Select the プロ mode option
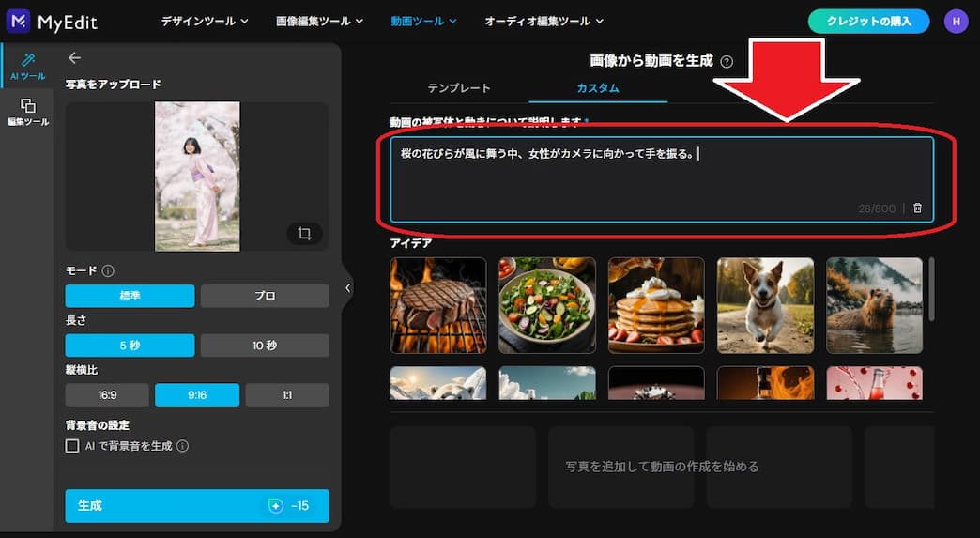The width and height of the screenshot is (980, 538). point(265,296)
